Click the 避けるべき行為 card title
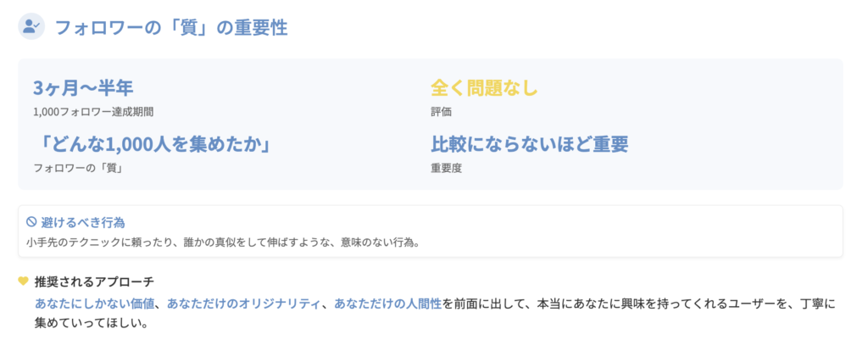The width and height of the screenshot is (868, 340). 83,222
